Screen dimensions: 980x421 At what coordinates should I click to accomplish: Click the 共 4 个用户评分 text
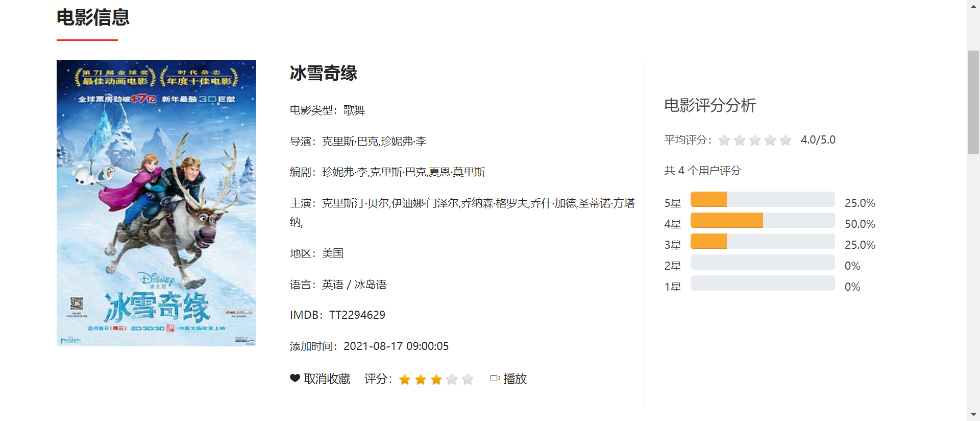702,171
